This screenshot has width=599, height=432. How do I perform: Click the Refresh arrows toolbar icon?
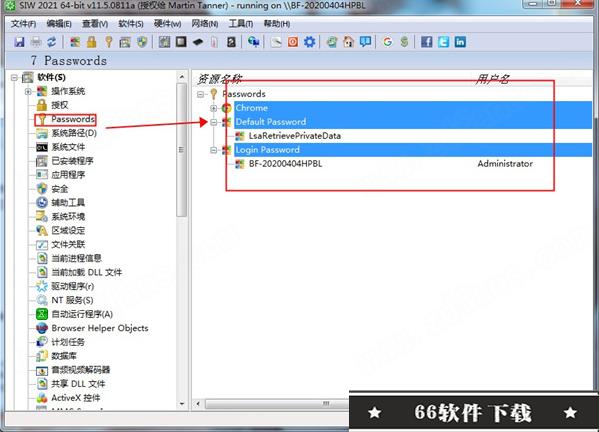52,42
